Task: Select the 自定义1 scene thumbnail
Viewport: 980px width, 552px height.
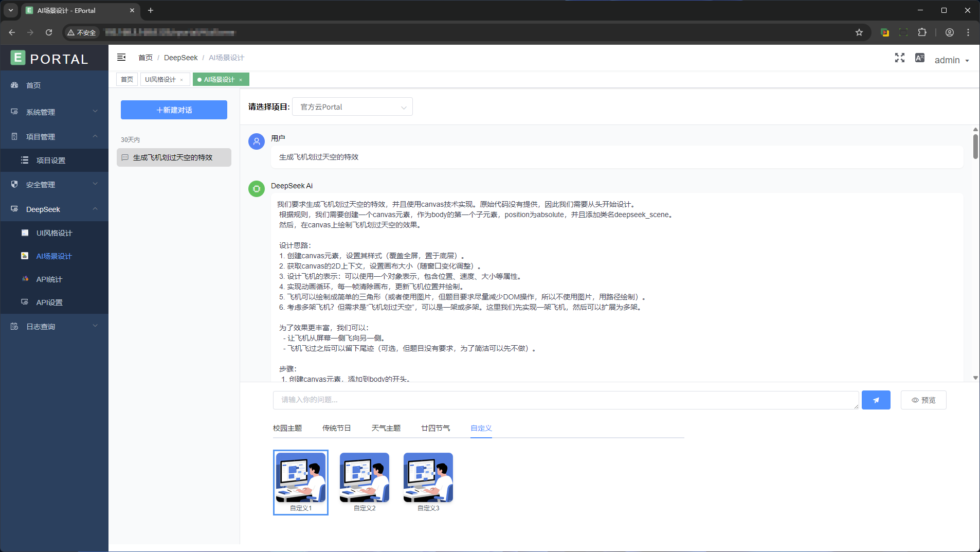Action: click(301, 482)
